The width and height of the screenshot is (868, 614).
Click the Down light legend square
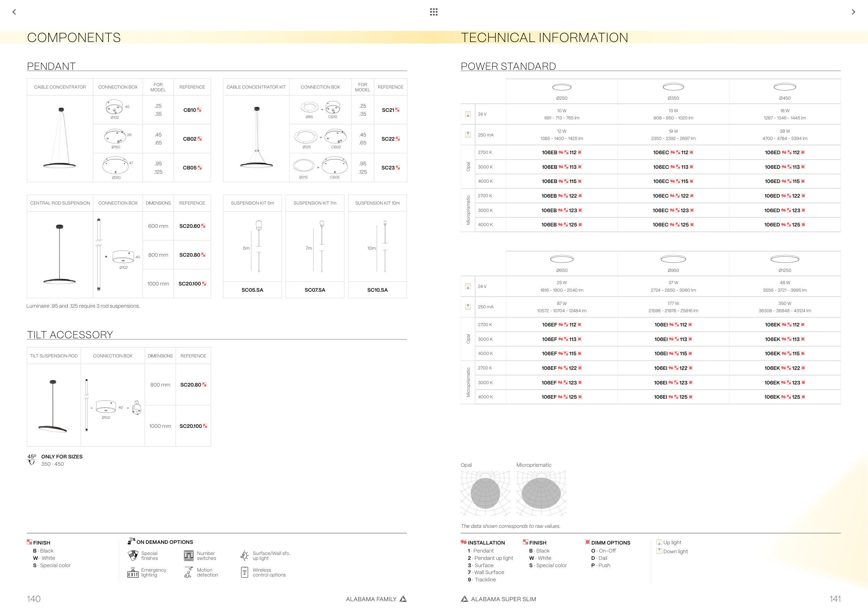659,551
